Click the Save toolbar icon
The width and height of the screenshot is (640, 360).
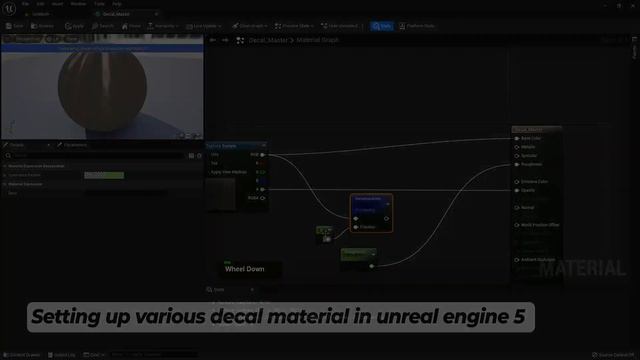tap(14, 26)
